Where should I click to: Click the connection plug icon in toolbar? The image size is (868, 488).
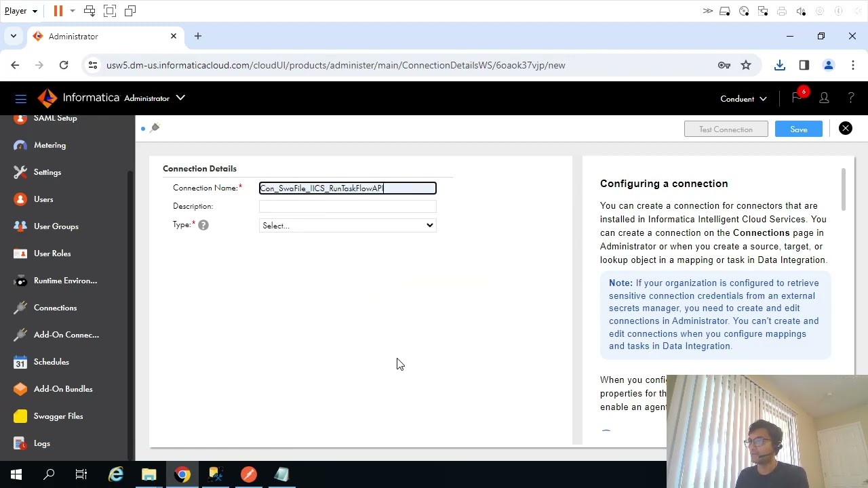click(155, 127)
